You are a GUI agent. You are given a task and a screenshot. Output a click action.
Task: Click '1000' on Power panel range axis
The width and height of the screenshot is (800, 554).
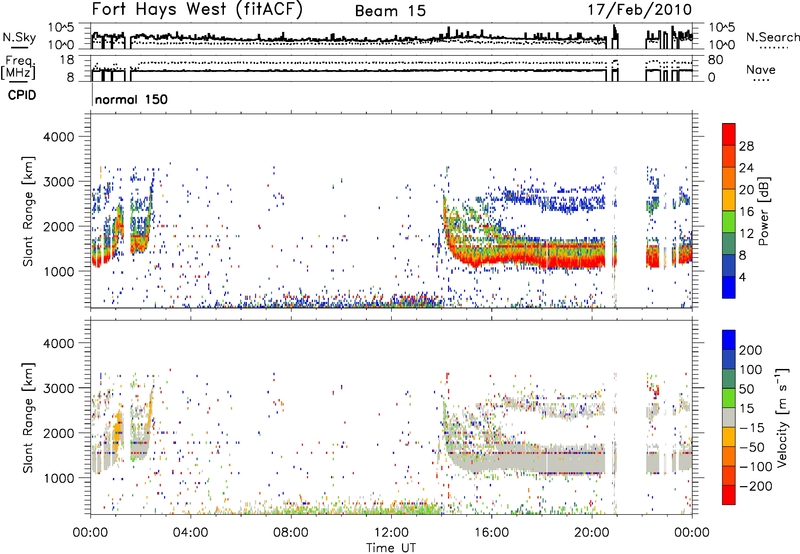click(x=58, y=271)
